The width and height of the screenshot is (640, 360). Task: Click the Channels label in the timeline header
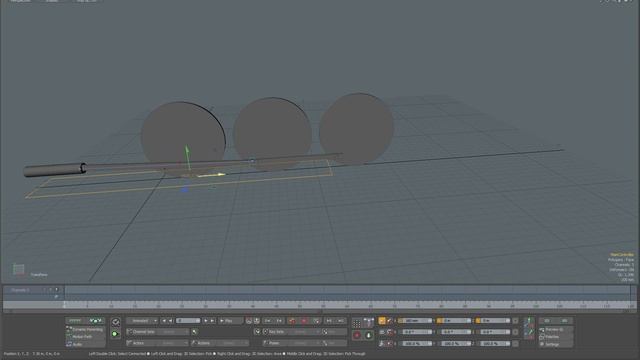[x=20, y=290]
